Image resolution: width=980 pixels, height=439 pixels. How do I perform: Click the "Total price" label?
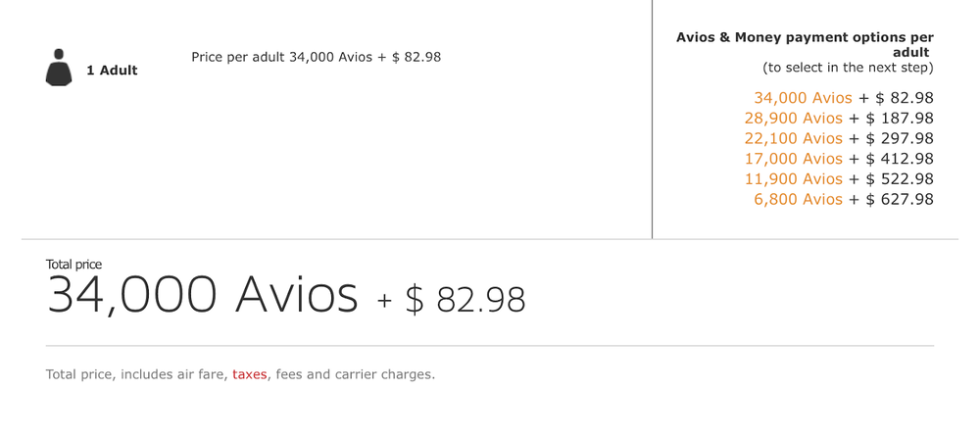pyautogui.click(x=73, y=265)
